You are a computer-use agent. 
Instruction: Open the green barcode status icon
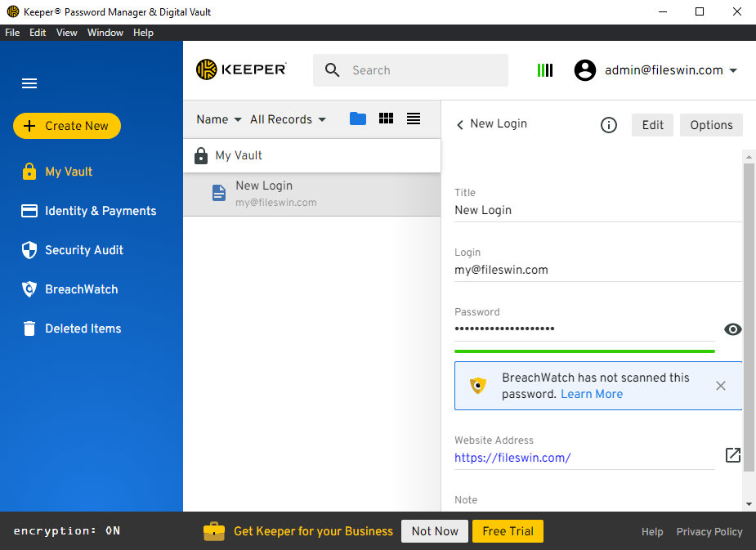tap(545, 70)
